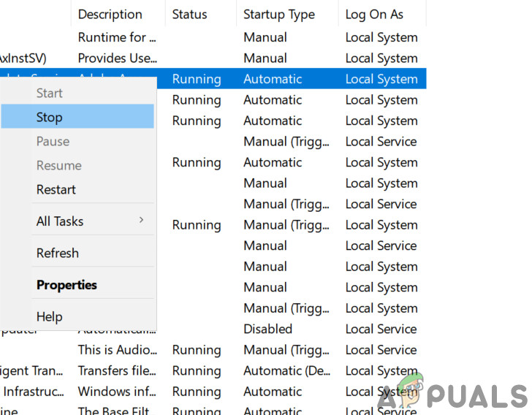Viewport: 532px width, 415px height.
Task: Click Help in the context menu
Action: (x=50, y=316)
